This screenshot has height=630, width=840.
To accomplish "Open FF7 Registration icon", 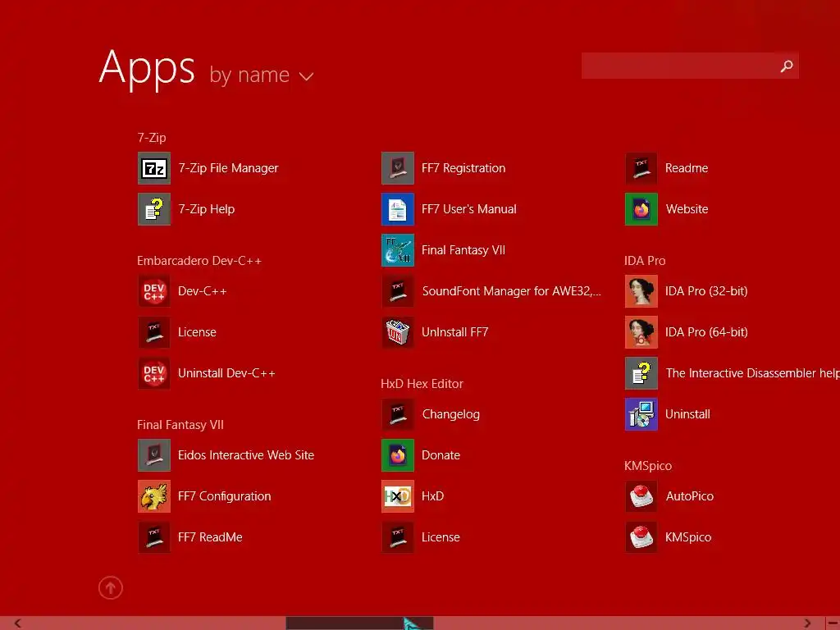I will coord(398,168).
